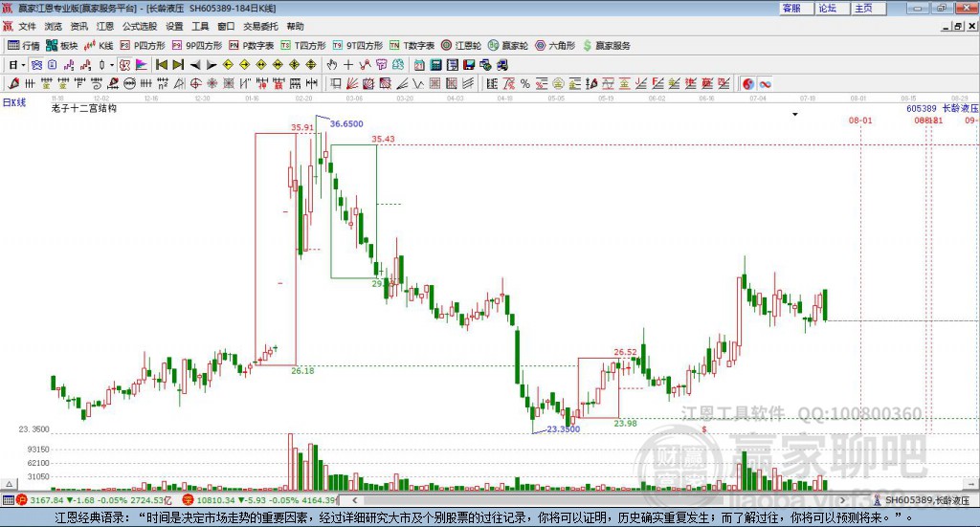Select the hand pan tool
980x527 pixels.
332,65
